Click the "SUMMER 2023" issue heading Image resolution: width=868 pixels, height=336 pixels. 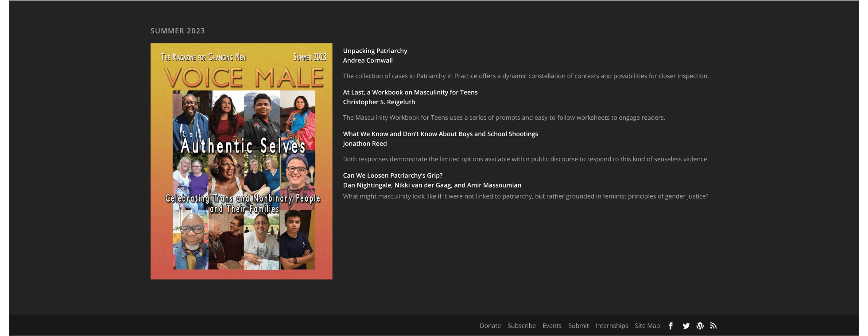tap(178, 31)
